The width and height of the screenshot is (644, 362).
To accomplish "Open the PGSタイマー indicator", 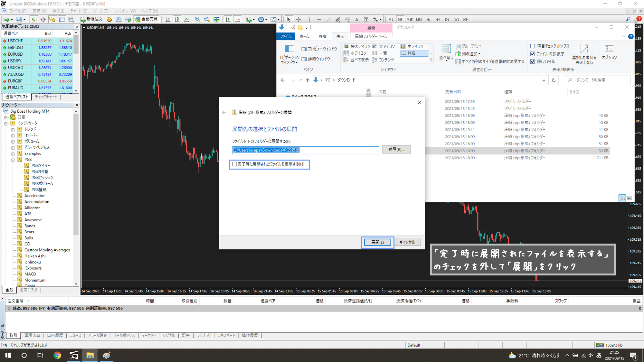I will (x=41, y=165).
